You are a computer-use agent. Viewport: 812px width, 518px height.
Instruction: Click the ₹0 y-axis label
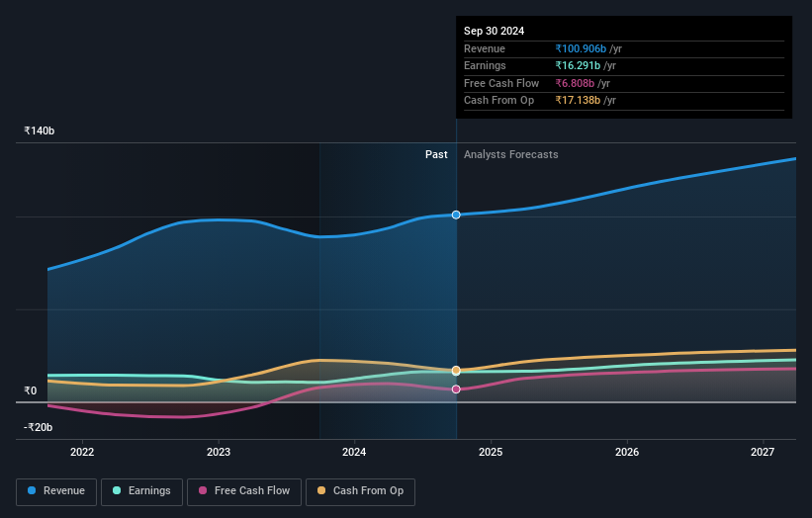pos(31,390)
